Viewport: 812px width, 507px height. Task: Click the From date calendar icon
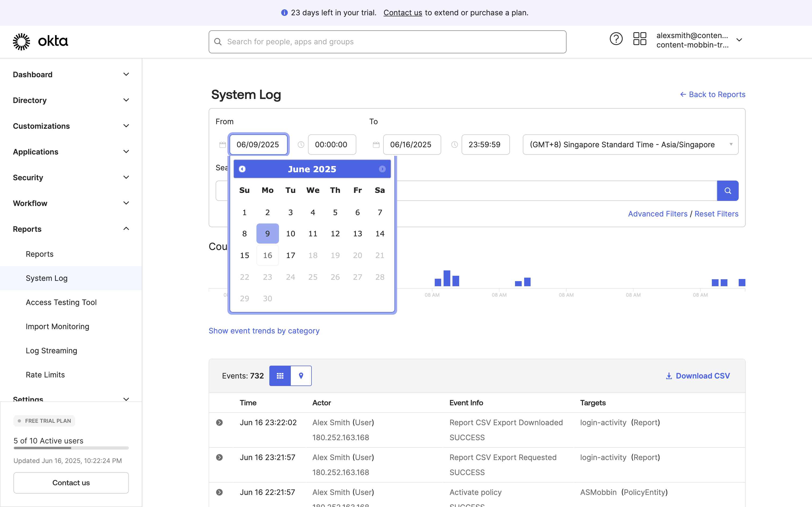tap(222, 145)
